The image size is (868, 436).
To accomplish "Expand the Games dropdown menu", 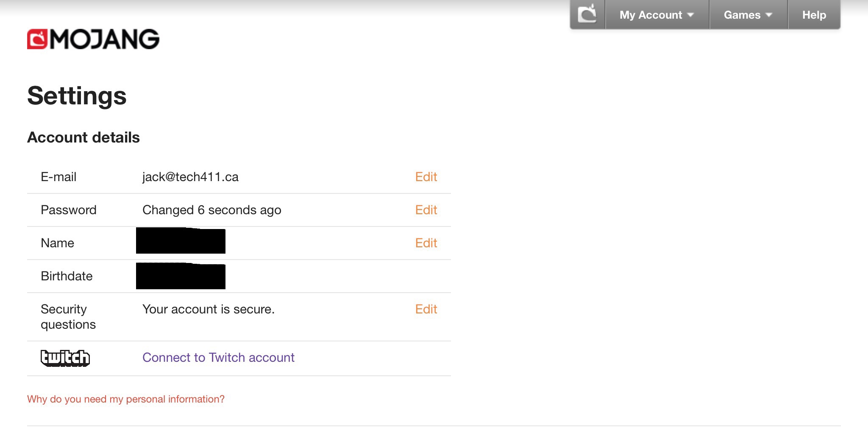I will [748, 15].
